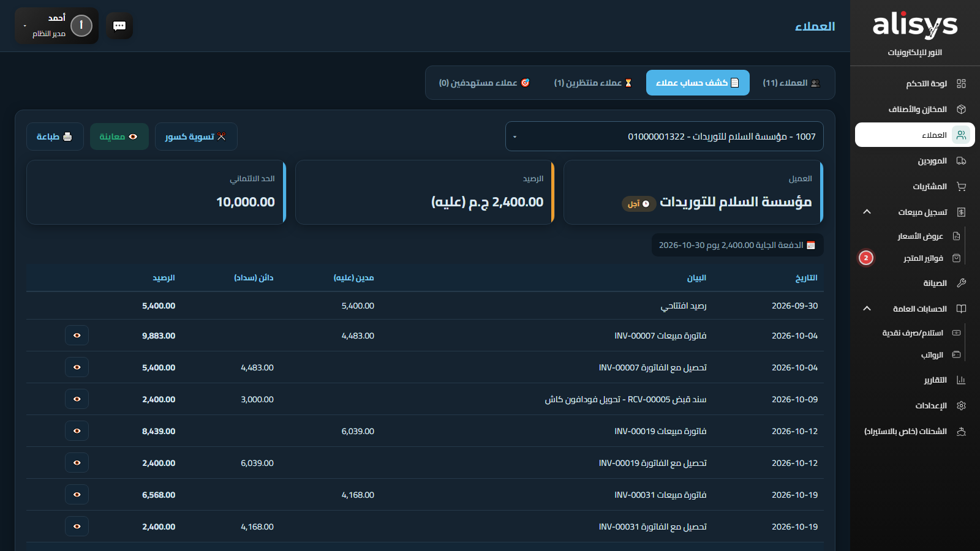Click the دائن (سداد) column header
The image size is (980, 551).
(x=254, y=278)
